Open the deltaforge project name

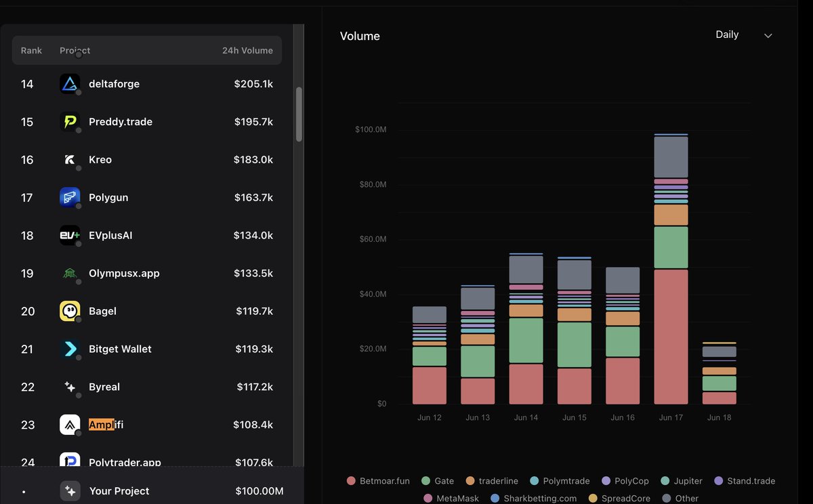pyautogui.click(x=114, y=84)
